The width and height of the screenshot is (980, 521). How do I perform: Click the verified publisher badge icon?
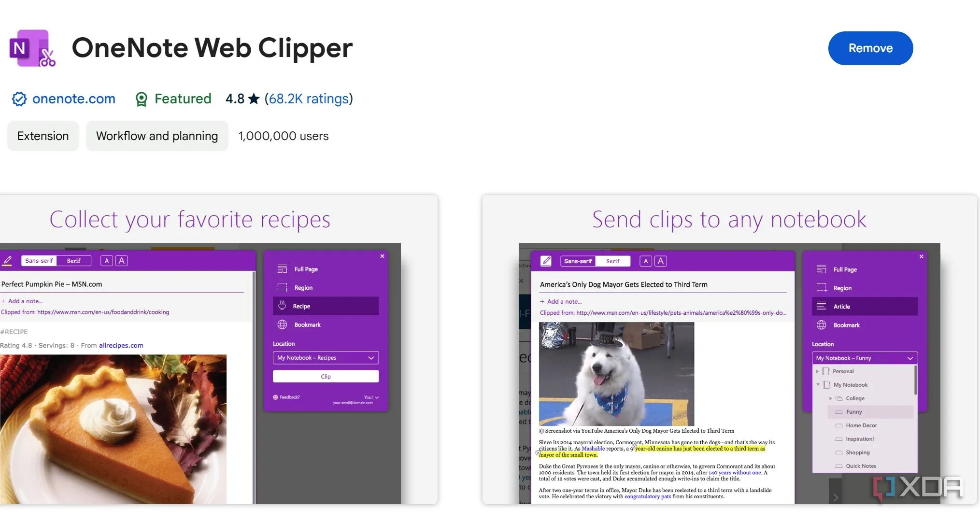click(x=19, y=99)
